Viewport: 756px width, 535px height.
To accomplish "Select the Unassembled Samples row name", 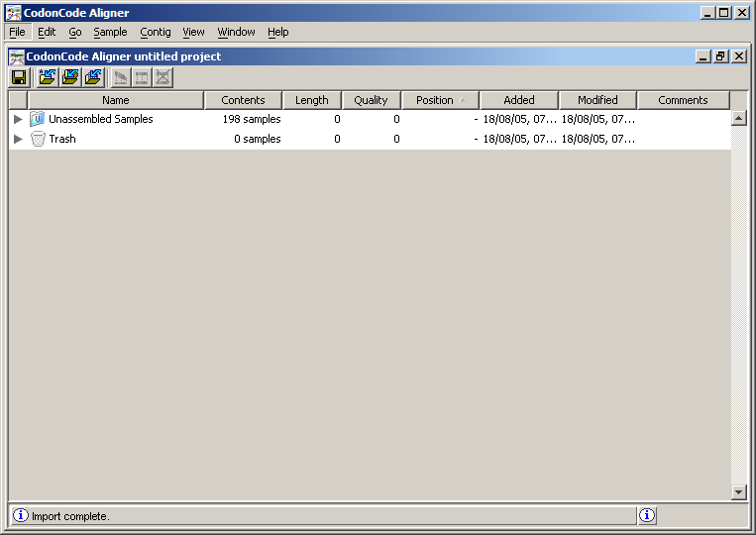I will [101, 119].
